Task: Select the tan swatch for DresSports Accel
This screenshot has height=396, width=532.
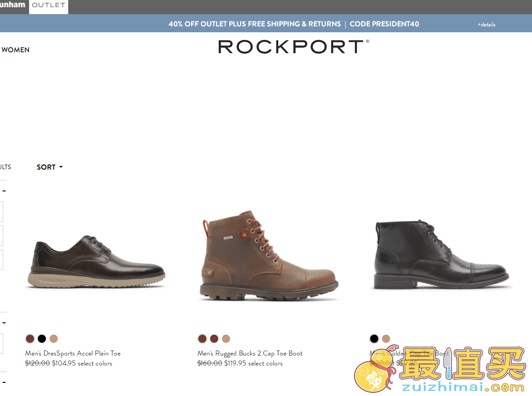Action: pyautogui.click(x=54, y=339)
